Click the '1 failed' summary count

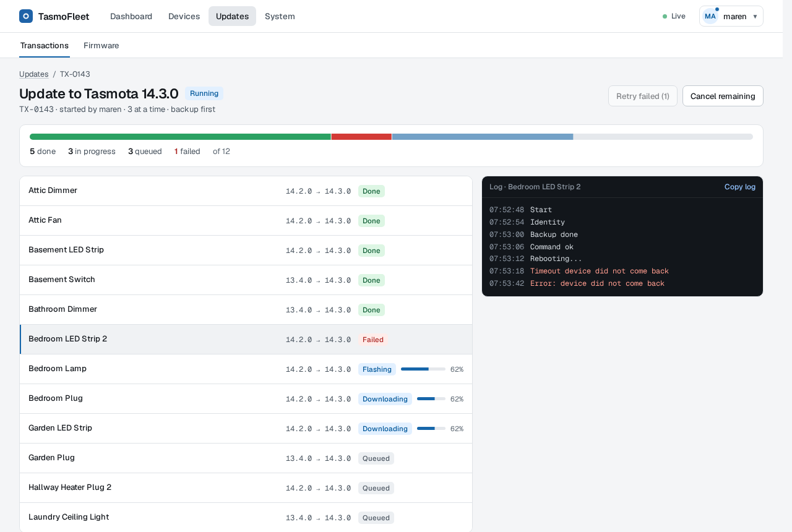click(x=187, y=151)
